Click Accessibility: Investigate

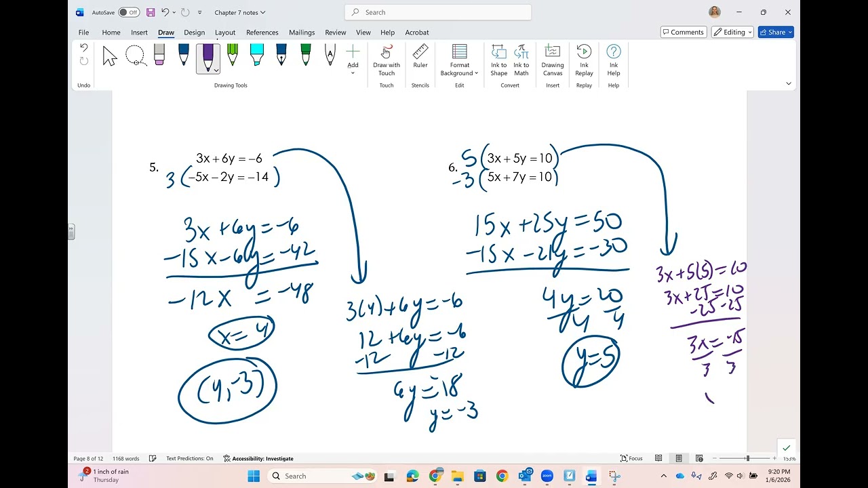[x=258, y=459]
